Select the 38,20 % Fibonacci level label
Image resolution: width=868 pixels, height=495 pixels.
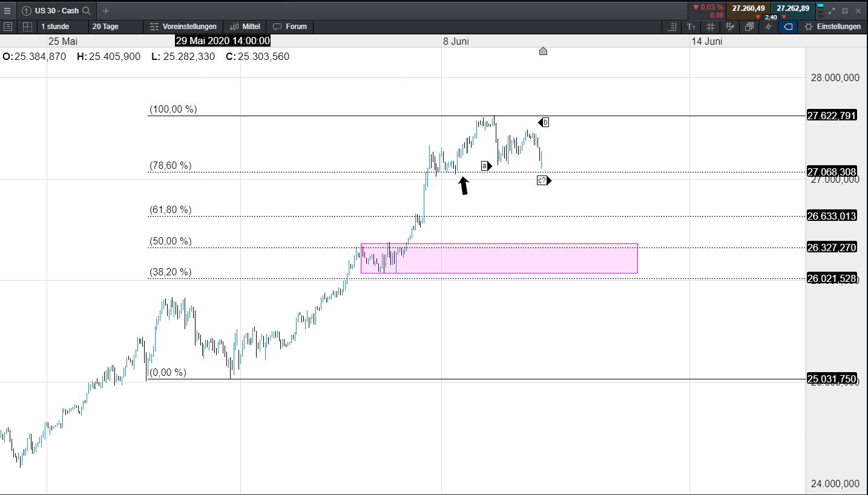(171, 272)
